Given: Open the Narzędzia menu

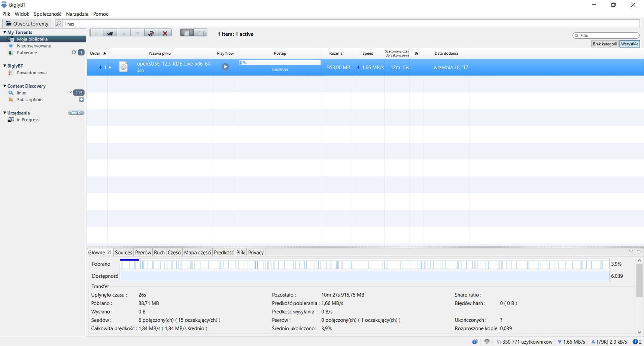Looking at the screenshot, I should point(77,14).
